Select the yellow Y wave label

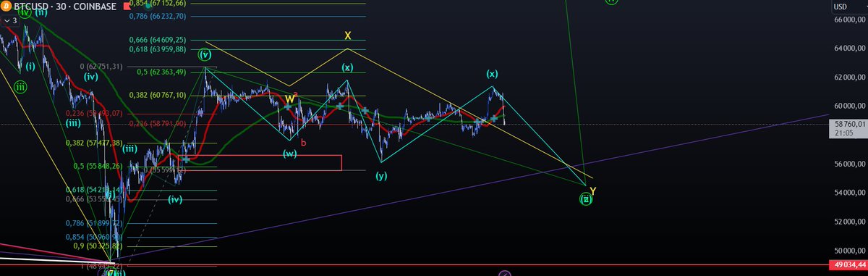click(592, 191)
